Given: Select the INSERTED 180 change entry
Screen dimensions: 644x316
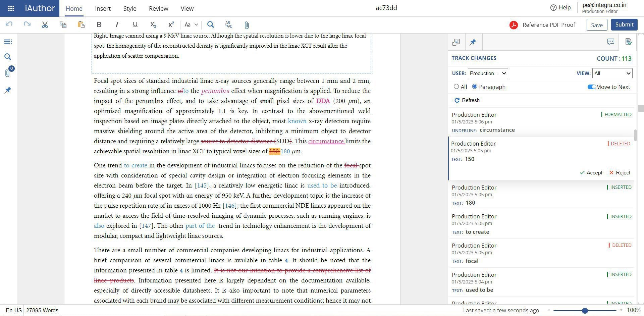Looking at the screenshot, I should tap(541, 195).
